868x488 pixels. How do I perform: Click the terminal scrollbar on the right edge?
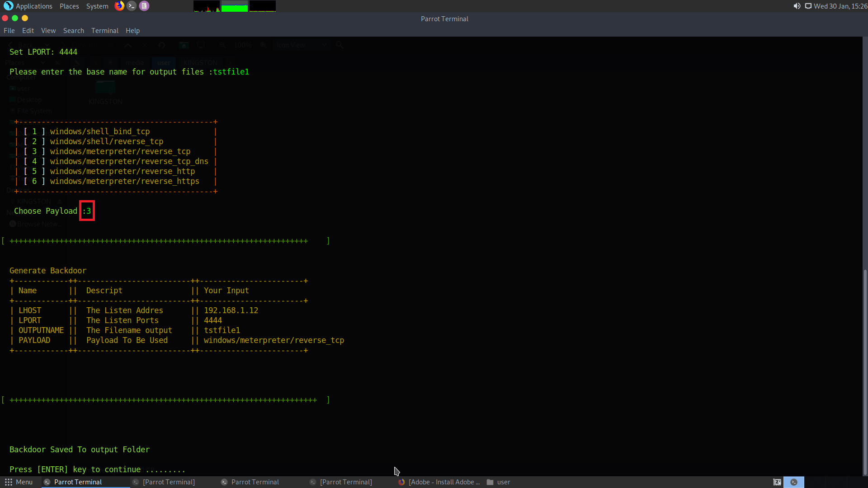coord(865,371)
